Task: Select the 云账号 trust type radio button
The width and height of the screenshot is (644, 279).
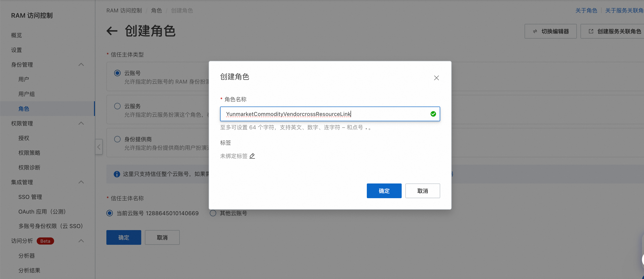Action: tap(117, 73)
